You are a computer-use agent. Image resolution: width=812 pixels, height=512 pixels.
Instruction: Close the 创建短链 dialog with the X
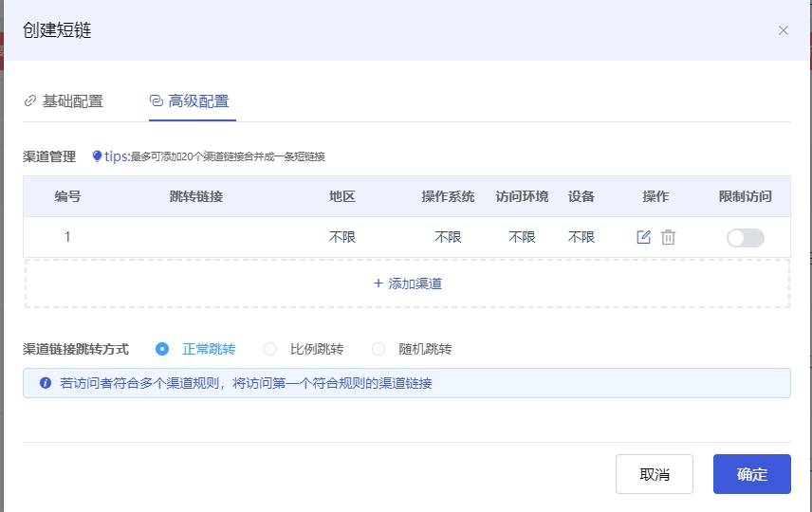(x=783, y=30)
